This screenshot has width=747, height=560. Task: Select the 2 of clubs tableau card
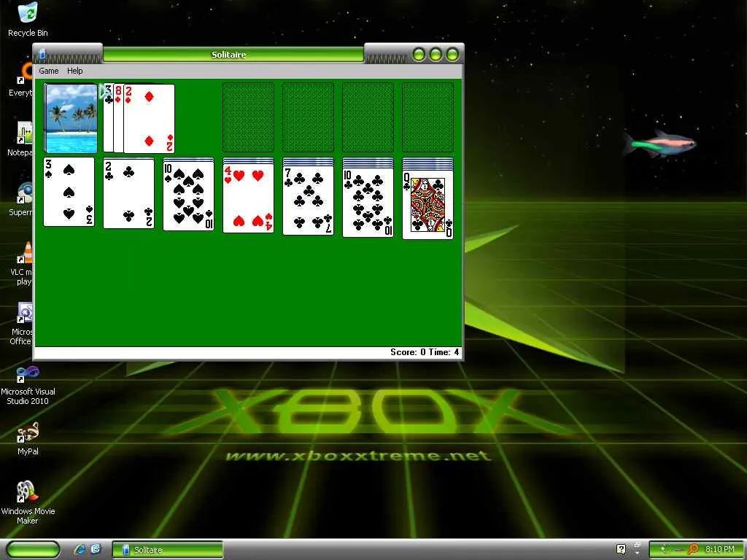pyautogui.click(x=128, y=193)
